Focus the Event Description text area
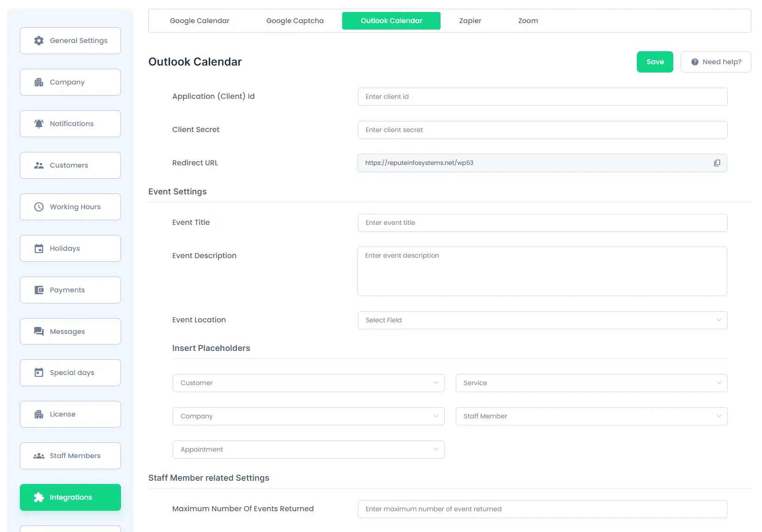The image size is (762, 532). coord(542,271)
